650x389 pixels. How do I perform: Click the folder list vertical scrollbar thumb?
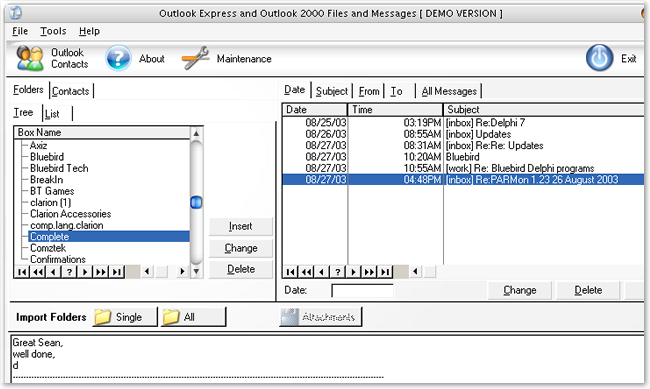[x=196, y=202]
